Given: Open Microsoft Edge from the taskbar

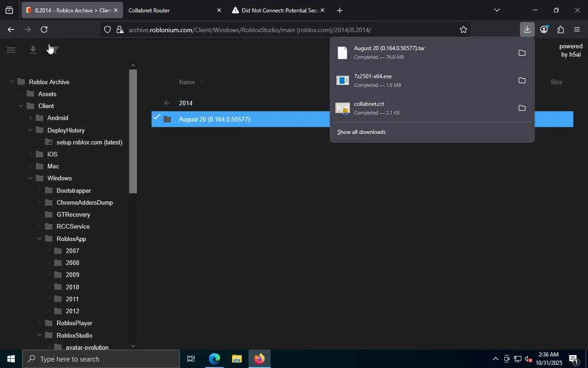Looking at the screenshot, I should [214, 359].
